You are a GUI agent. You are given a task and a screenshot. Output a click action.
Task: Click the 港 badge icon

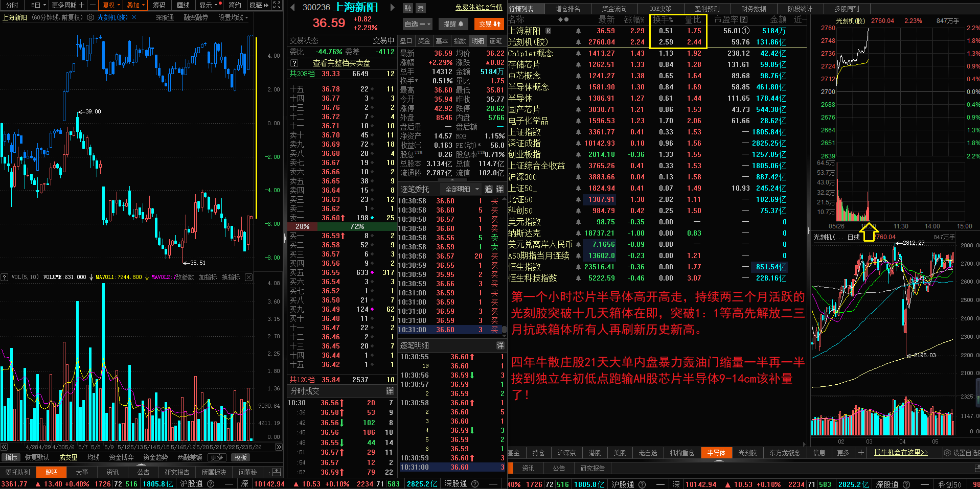pyautogui.click(x=420, y=8)
